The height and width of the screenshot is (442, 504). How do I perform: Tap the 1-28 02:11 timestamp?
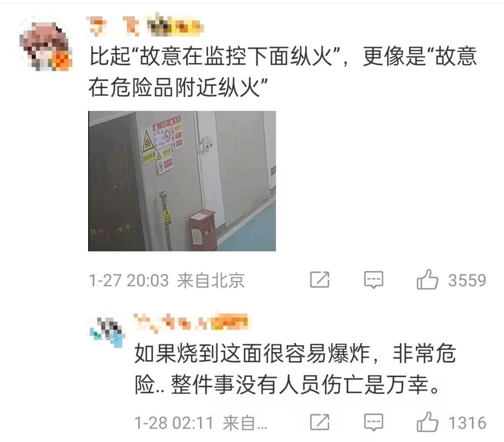(x=174, y=423)
